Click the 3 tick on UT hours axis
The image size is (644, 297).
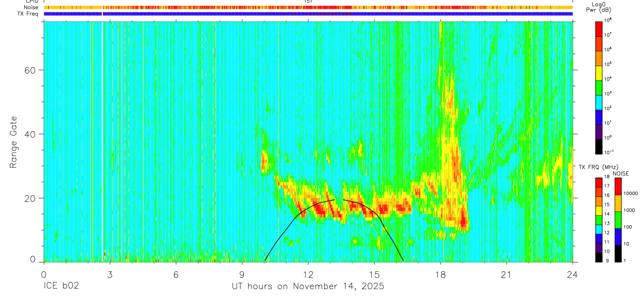[x=110, y=274]
